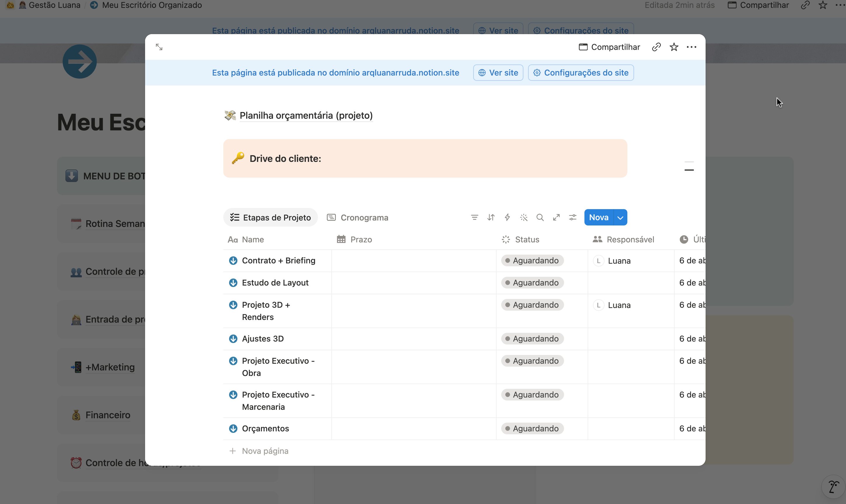Click the copy link icon in background top bar
The width and height of the screenshot is (846, 504).
pyautogui.click(x=805, y=5)
